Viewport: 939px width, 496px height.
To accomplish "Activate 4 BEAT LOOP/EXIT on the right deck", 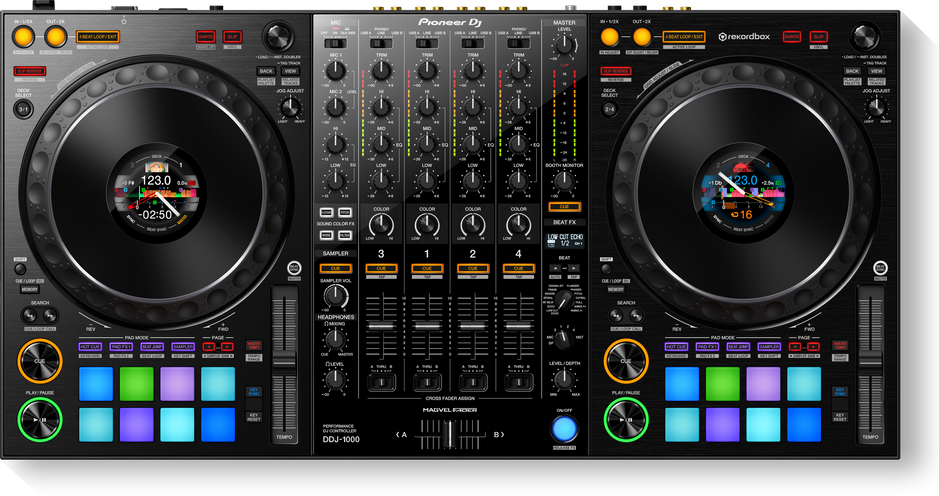I will point(684,37).
